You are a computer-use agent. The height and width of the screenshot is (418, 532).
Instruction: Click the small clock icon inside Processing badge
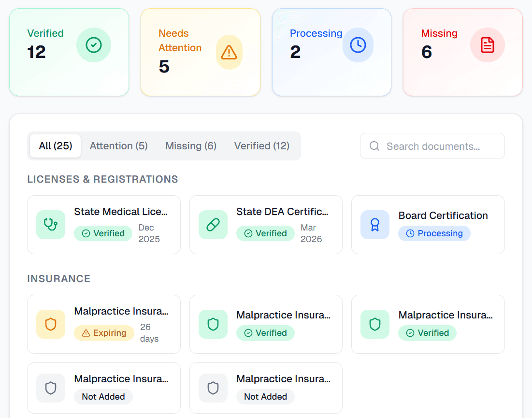(x=410, y=233)
